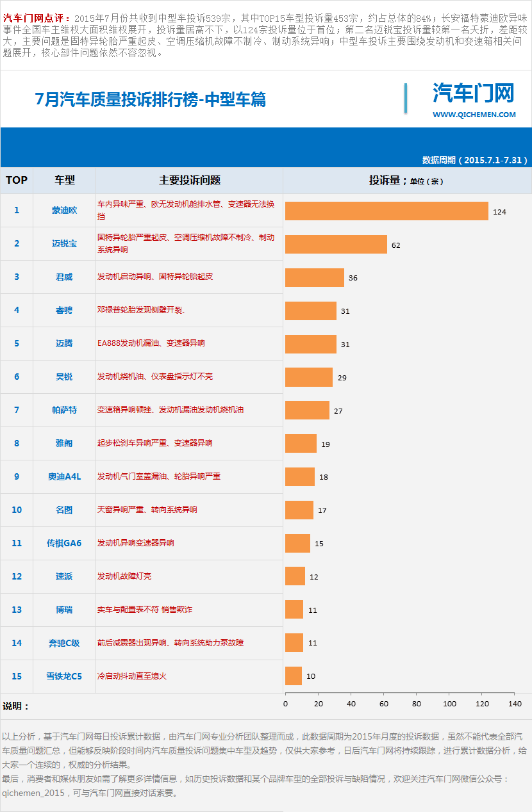Click the orange bar in the 博瑞 row
Image resolution: width=532 pixels, height=812 pixels.
click(x=294, y=610)
